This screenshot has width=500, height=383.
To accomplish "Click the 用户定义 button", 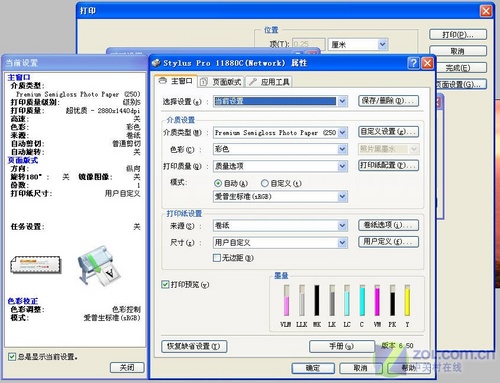I will point(388,242).
